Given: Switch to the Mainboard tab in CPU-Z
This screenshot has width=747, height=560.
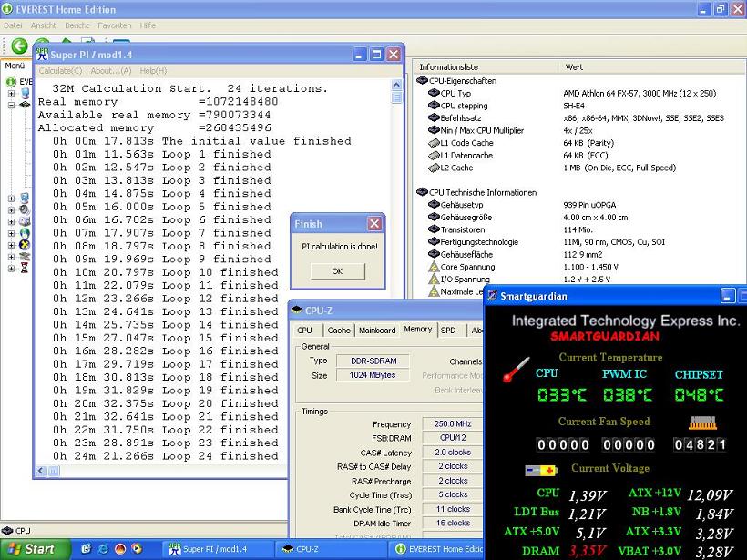Looking at the screenshot, I should [x=377, y=330].
